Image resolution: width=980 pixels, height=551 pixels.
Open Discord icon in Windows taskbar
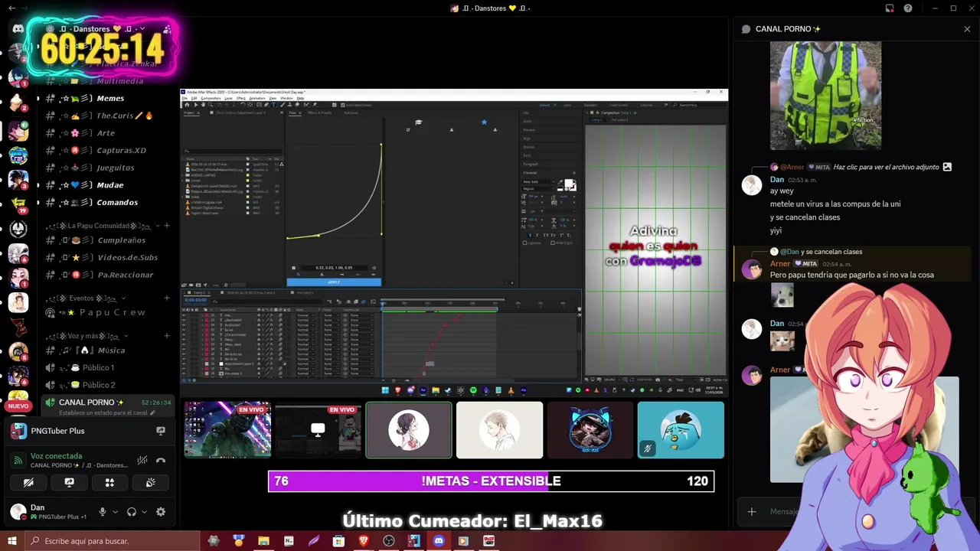439,541
